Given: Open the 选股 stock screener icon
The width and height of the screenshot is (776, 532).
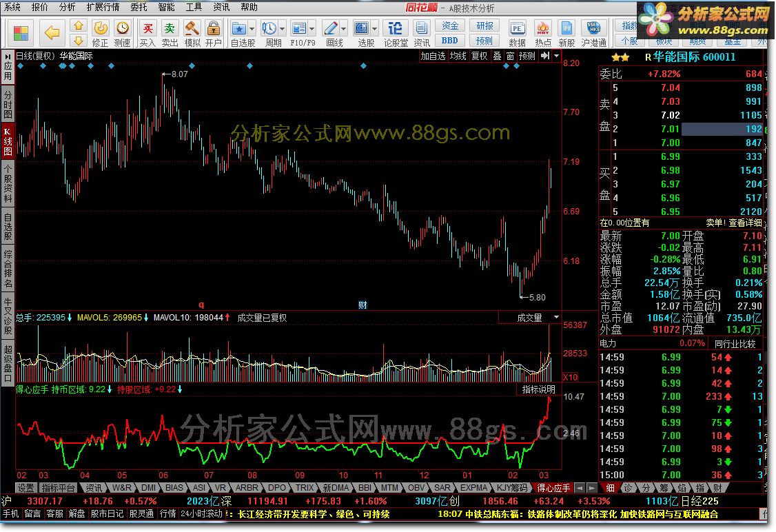Looking at the screenshot, I should (x=361, y=28).
